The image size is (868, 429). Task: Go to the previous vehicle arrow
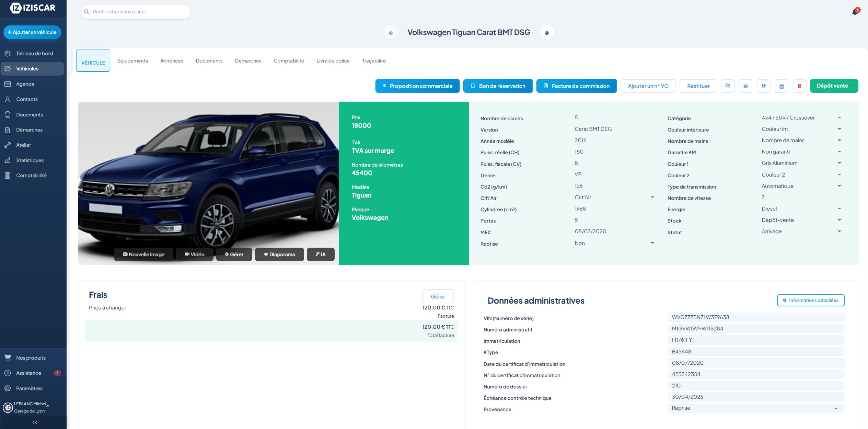(391, 33)
